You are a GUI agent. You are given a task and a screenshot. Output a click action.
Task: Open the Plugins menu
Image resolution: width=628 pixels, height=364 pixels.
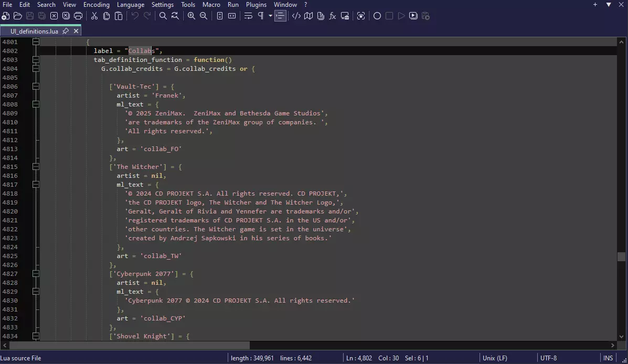(257, 4)
